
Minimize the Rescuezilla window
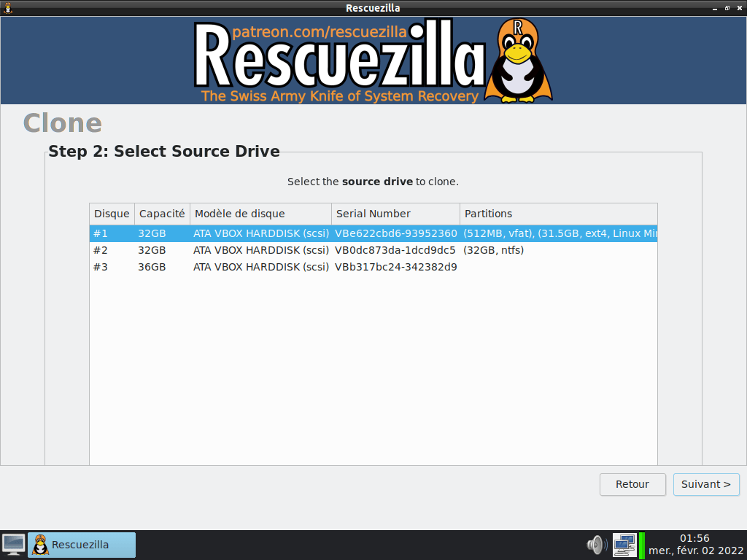click(x=715, y=8)
